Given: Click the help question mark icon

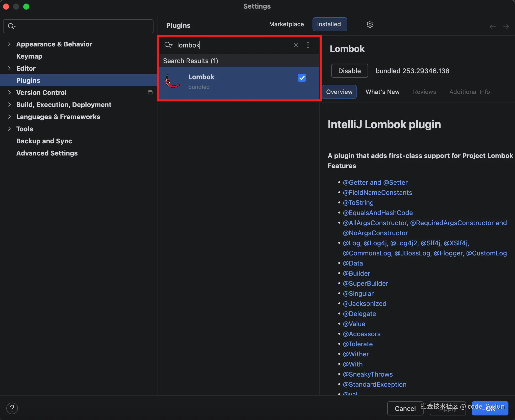Looking at the screenshot, I should (x=12, y=408).
